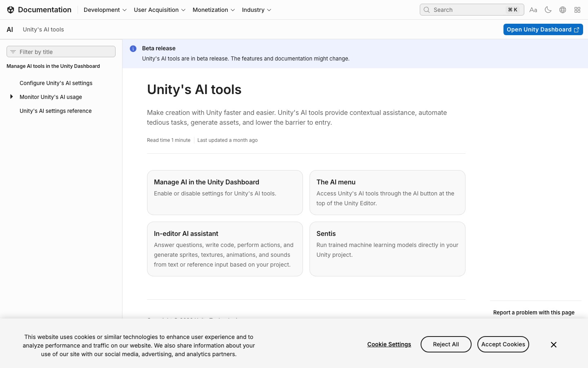Open Configure Unity's AI settings
This screenshot has height=368, width=588.
56,83
